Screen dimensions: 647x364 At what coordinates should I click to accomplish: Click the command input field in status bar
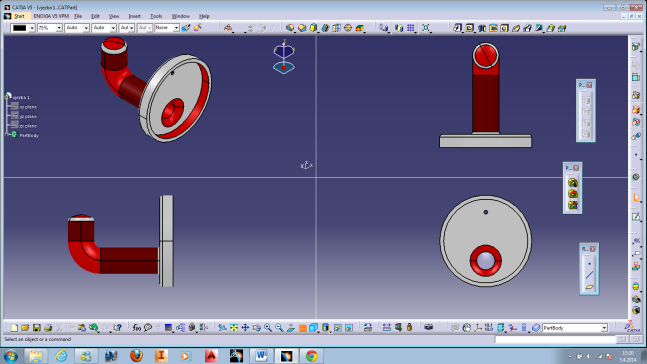click(x=555, y=339)
